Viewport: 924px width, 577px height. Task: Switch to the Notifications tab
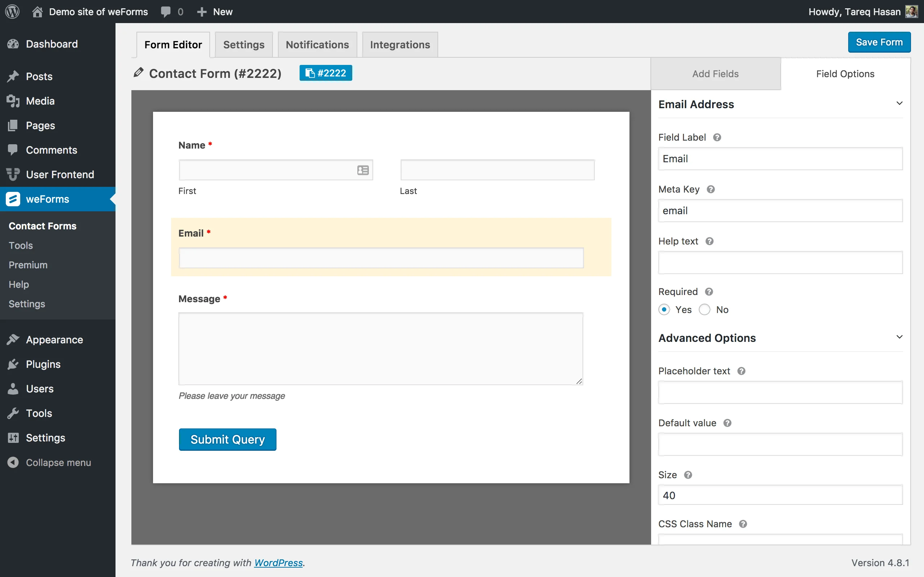click(317, 44)
